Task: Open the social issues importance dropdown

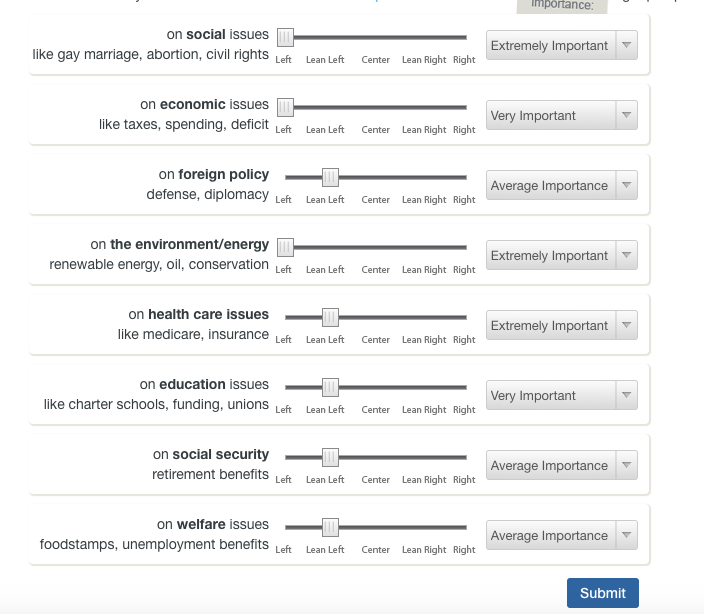Action: pos(562,46)
